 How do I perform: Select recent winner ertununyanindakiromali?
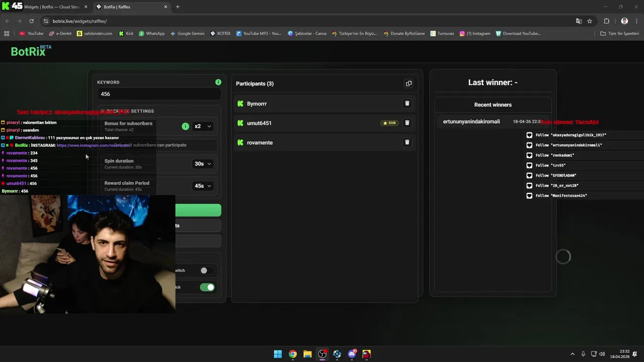pyautogui.click(x=471, y=122)
